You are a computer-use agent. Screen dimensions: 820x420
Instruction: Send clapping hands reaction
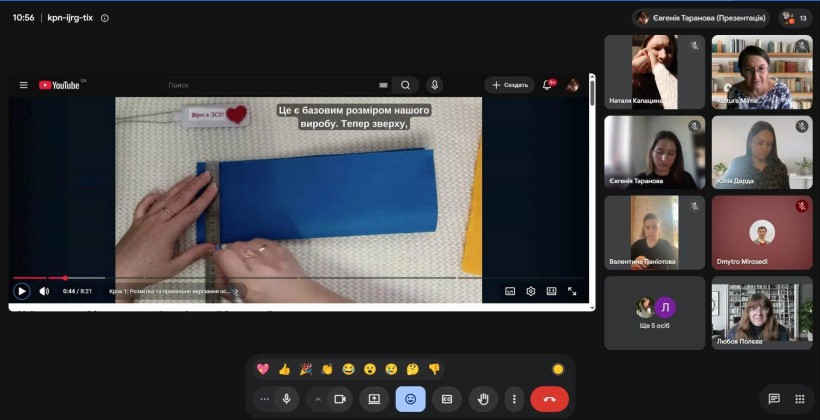327,369
